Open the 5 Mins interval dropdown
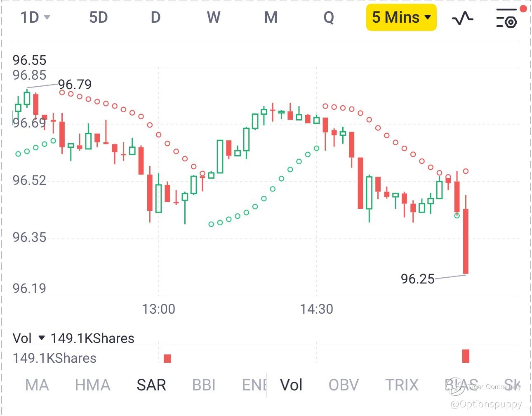Viewport: 532px width, 416px height. [401, 17]
